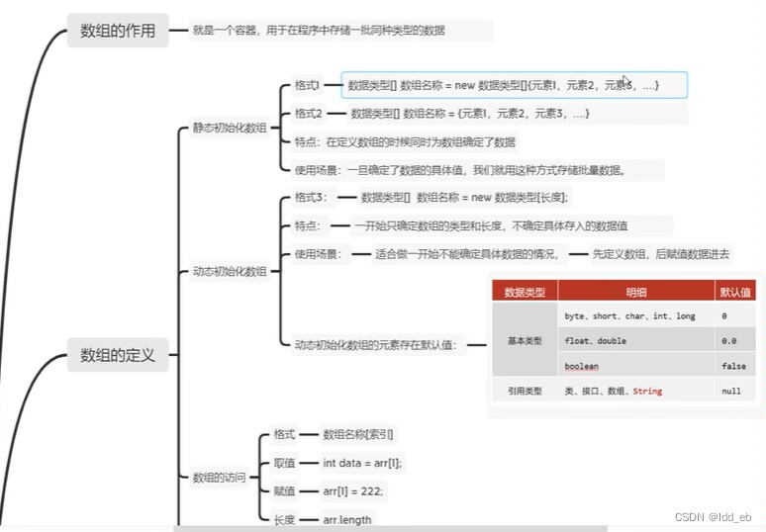Click the 默认值 table header
The width and height of the screenshot is (766, 532).
tap(735, 292)
